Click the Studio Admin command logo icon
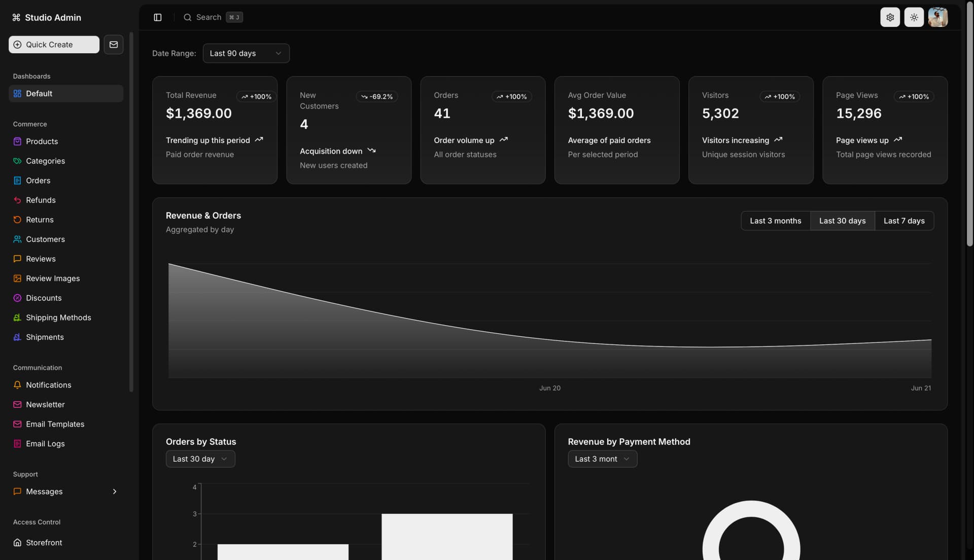974x560 pixels. coord(16,17)
